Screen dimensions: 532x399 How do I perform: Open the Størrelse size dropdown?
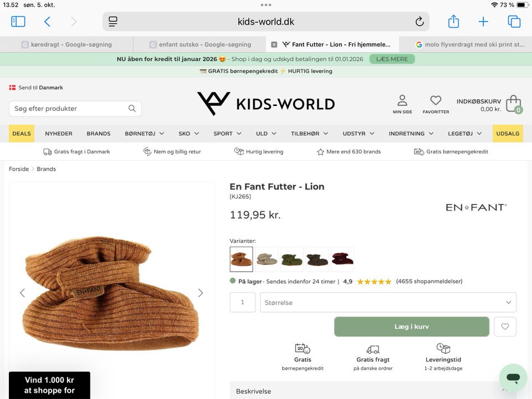[x=388, y=303]
